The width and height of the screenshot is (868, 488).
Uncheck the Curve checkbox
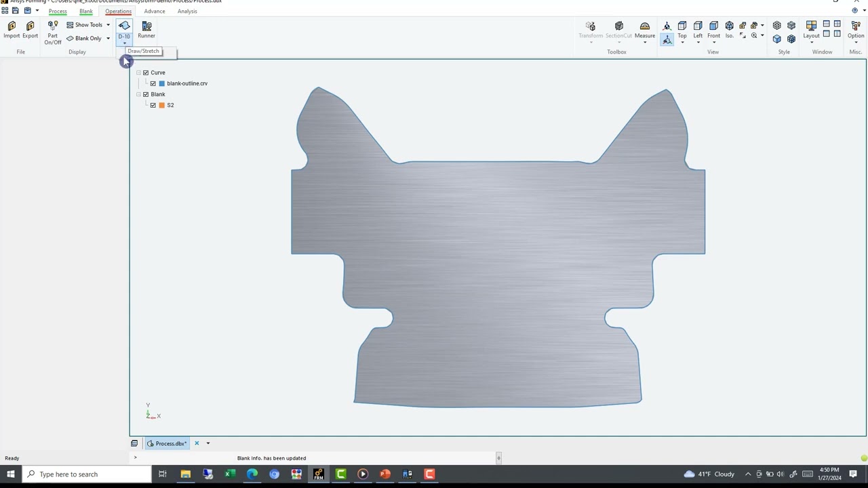(146, 73)
